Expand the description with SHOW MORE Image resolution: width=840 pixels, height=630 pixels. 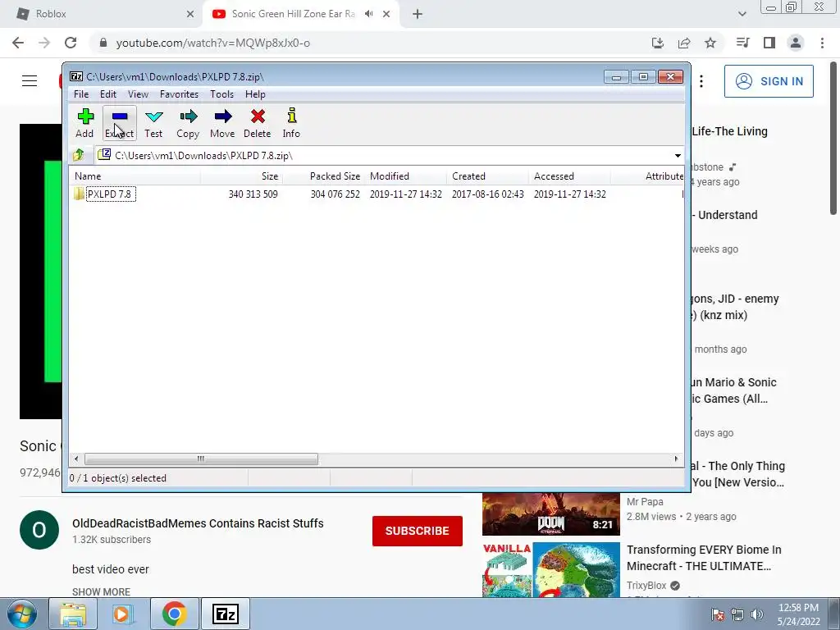tap(101, 592)
